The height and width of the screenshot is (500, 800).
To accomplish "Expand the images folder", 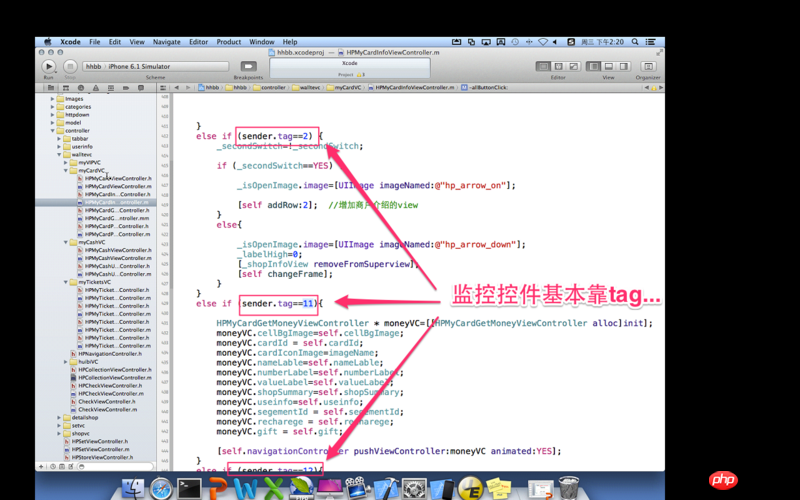I will tap(52, 99).
